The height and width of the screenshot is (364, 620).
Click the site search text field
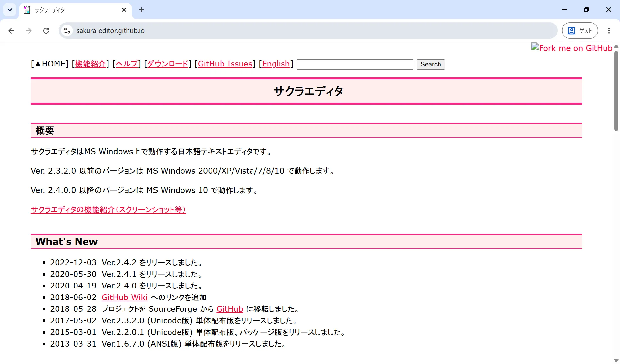[355, 65]
